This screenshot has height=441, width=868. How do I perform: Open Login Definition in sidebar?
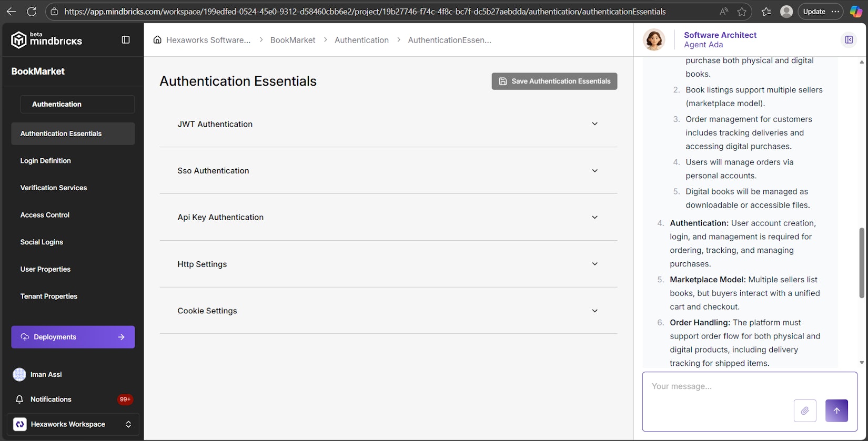point(46,161)
